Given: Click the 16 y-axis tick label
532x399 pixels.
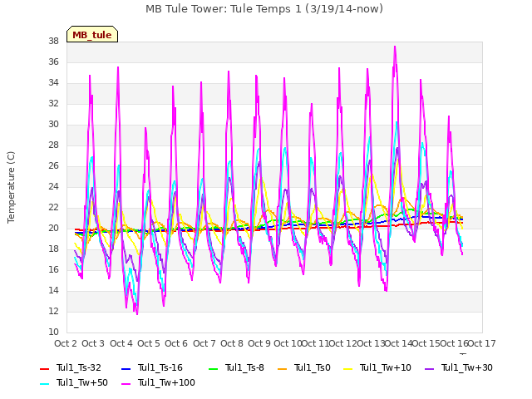Looking at the screenshot, I should 53,270.
